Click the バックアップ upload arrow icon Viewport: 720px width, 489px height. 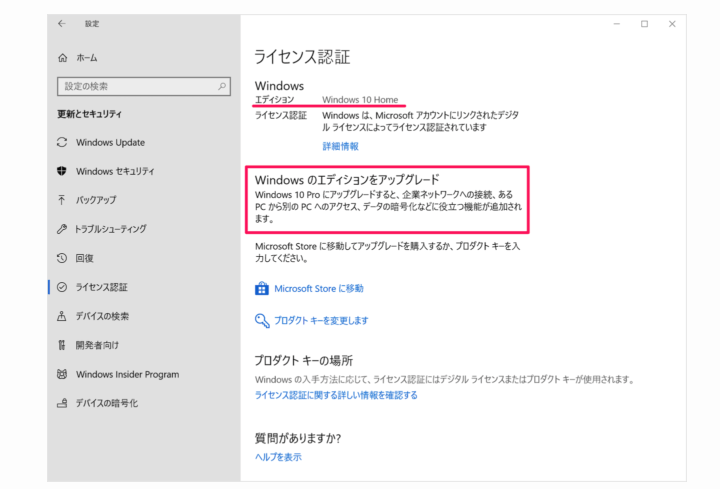tap(63, 200)
